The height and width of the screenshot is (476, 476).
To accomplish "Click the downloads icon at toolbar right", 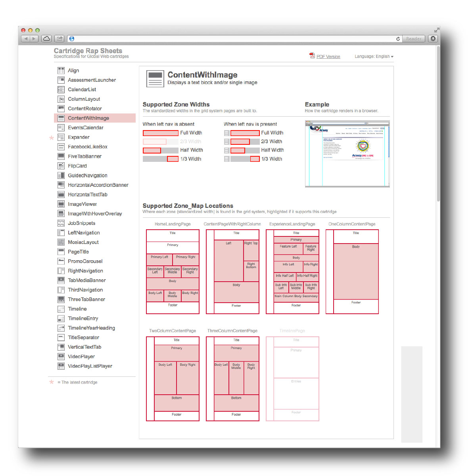I will tap(433, 38).
